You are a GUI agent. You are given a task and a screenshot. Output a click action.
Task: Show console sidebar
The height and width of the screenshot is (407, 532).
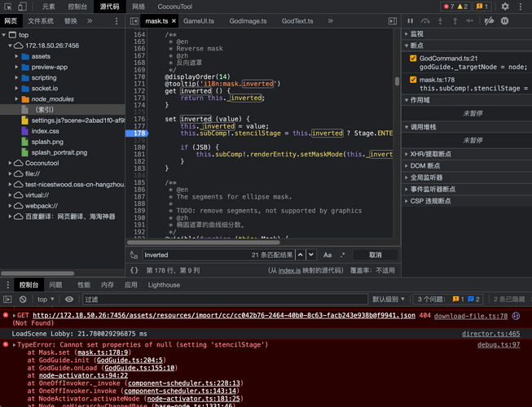[x=7, y=300]
